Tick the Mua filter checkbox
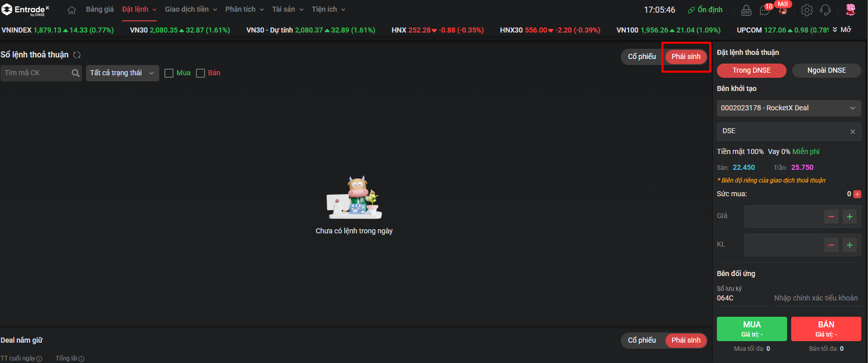 (x=169, y=73)
